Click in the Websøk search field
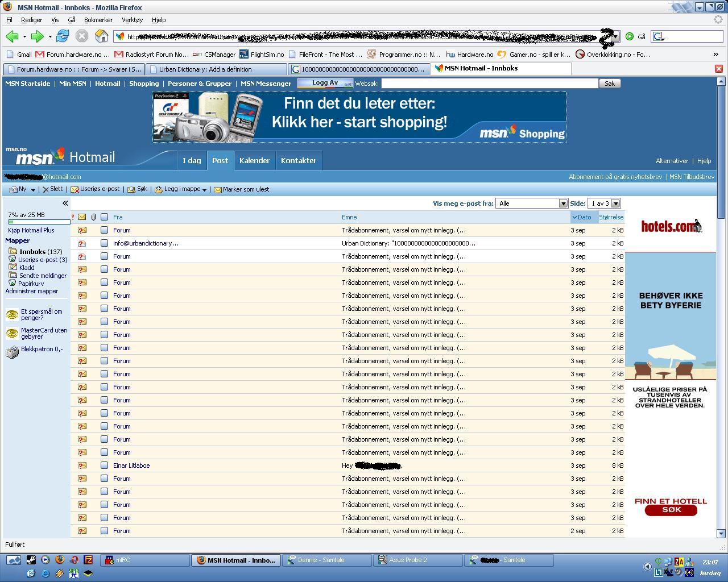The height and width of the screenshot is (582, 728). pyautogui.click(x=490, y=84)
